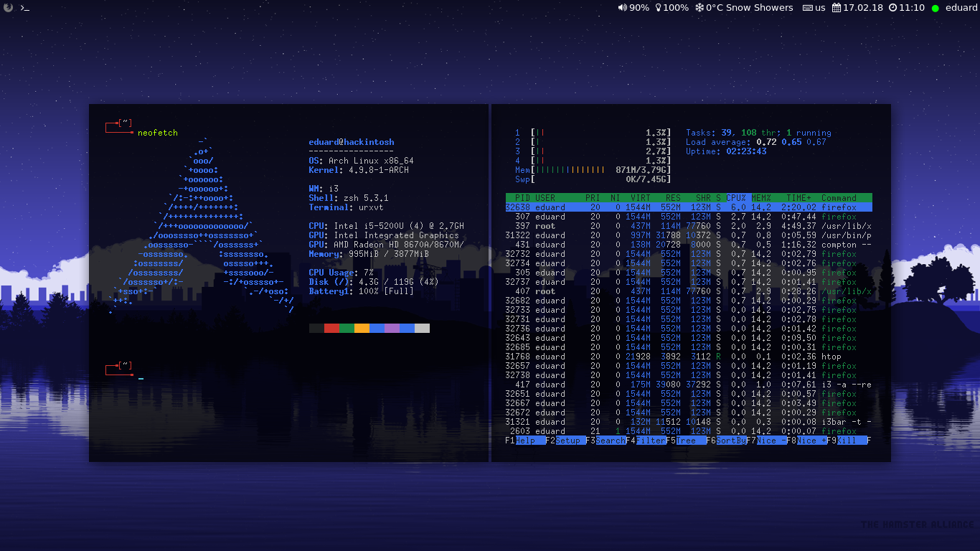
Task: Click the Uptime 02:23:43 value in htop
Action: (746, 151)
